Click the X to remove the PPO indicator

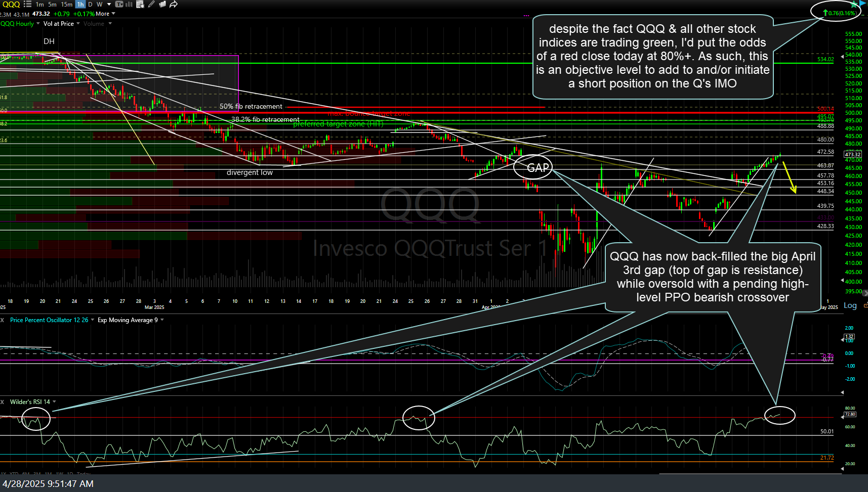(2, 320)
